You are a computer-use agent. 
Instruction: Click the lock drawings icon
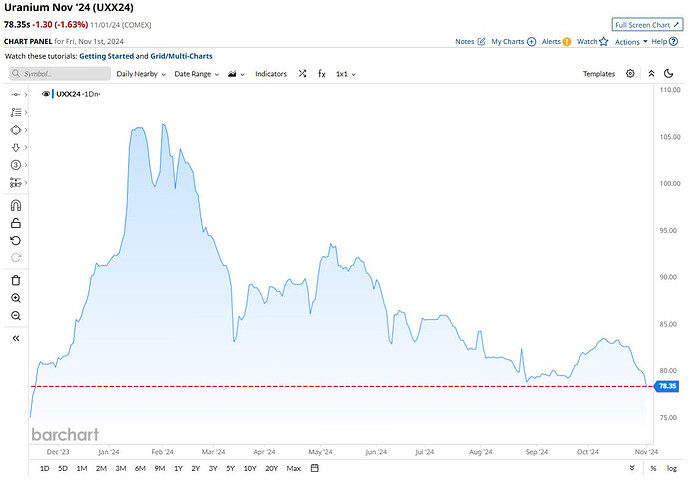click(16, 223)
